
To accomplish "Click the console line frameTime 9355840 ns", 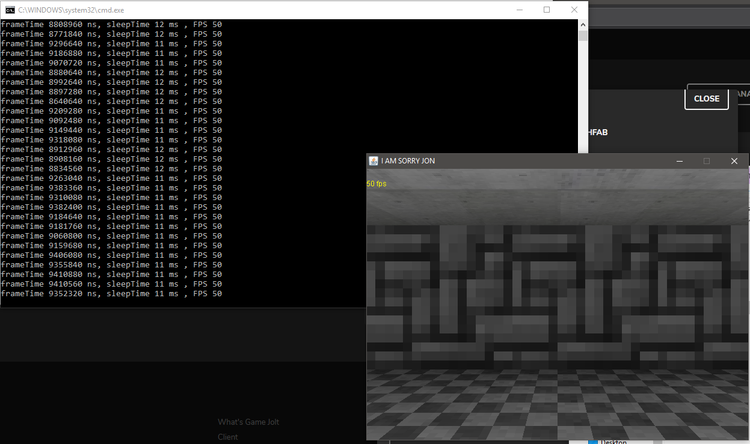I will click(x=111, y=265).
